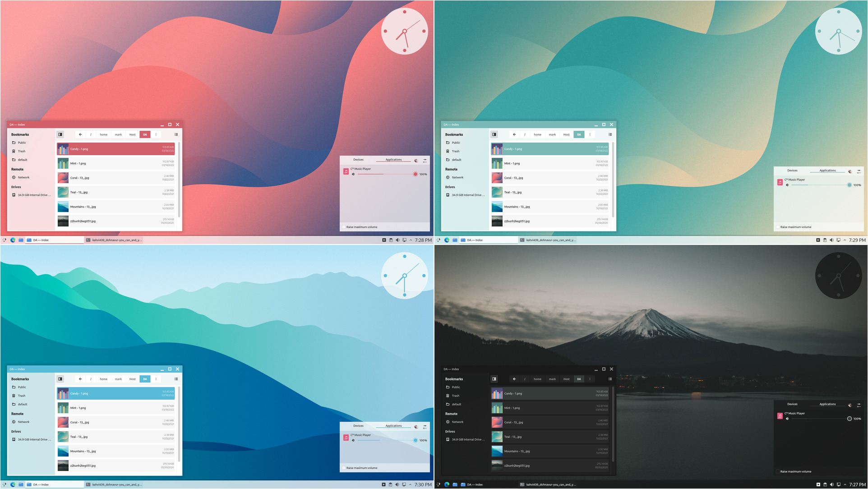Mute Music Player speaker icon in pink panel
868x489 pixels.
click(x=353, y=174)
